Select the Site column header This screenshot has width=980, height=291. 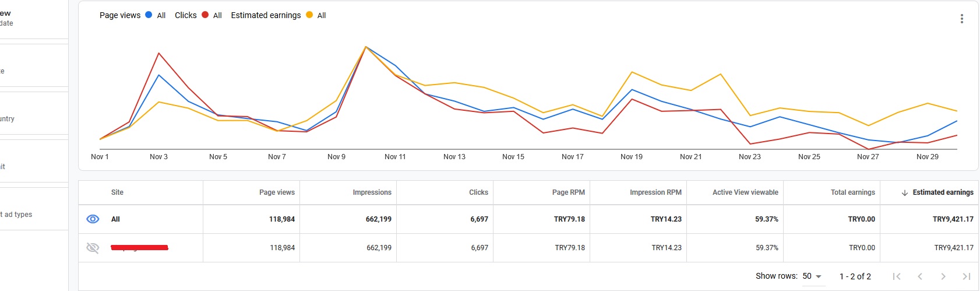(x=117, y=192)
